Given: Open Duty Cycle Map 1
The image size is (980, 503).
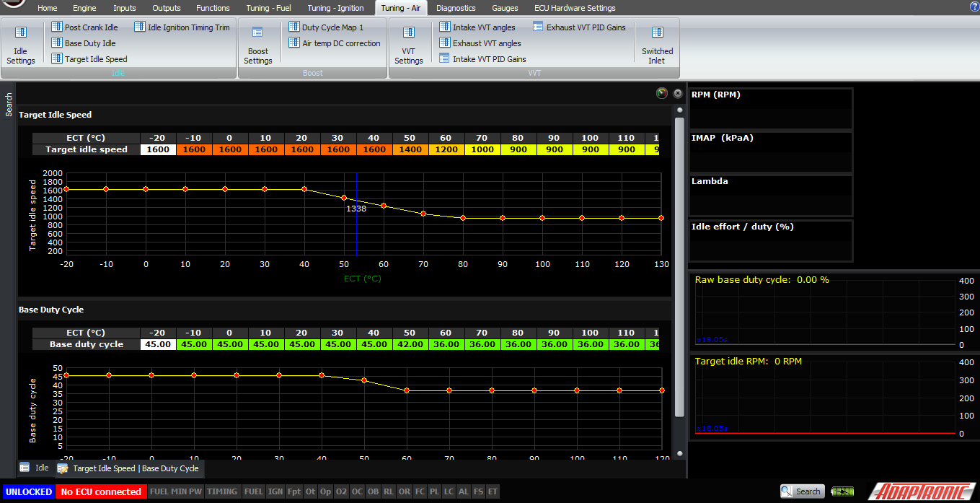Looking at the screenshot, I should [x=326, y=27].
